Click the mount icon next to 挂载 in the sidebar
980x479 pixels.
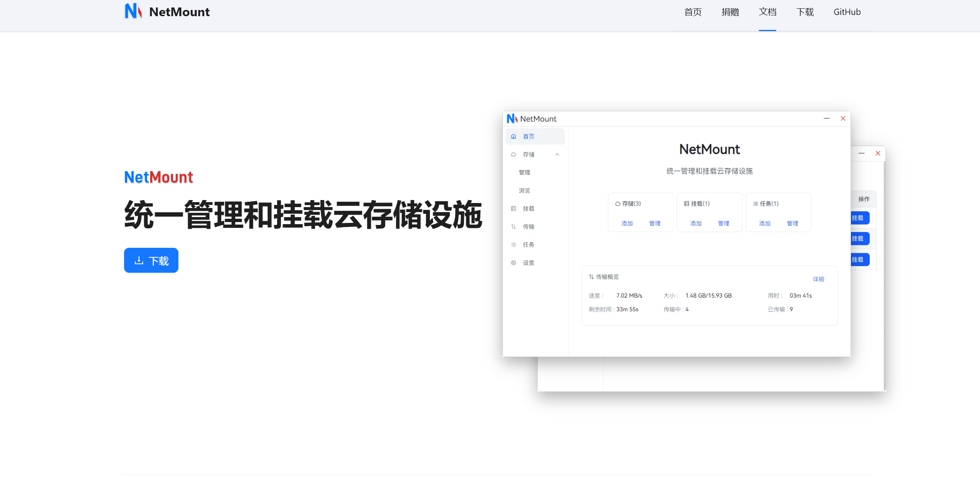[x=514, y=209]
